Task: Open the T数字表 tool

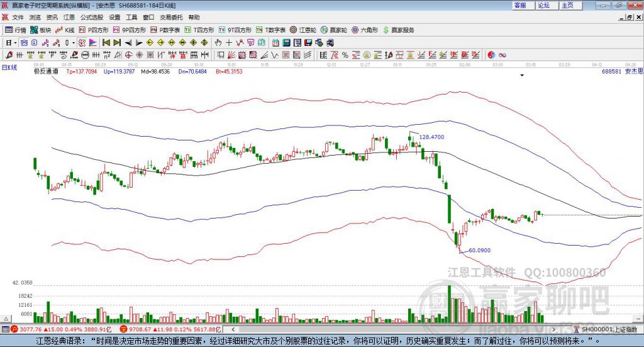Action: 270,30
